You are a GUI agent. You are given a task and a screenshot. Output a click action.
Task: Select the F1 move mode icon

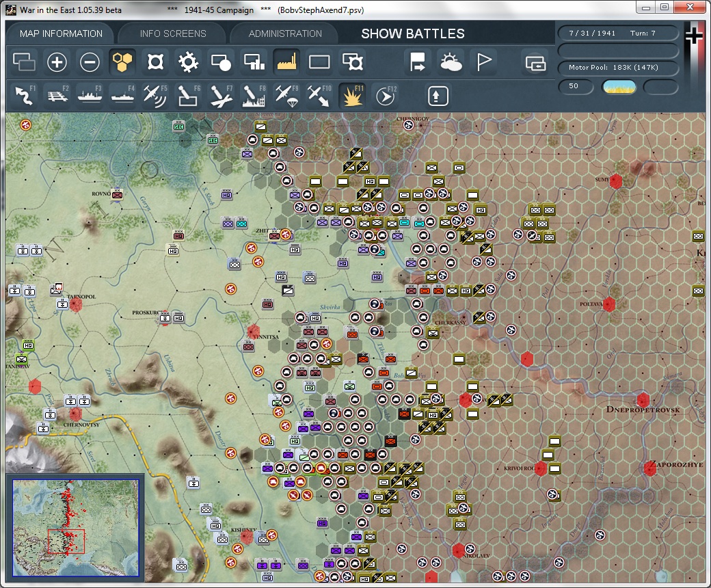point(24,96)
